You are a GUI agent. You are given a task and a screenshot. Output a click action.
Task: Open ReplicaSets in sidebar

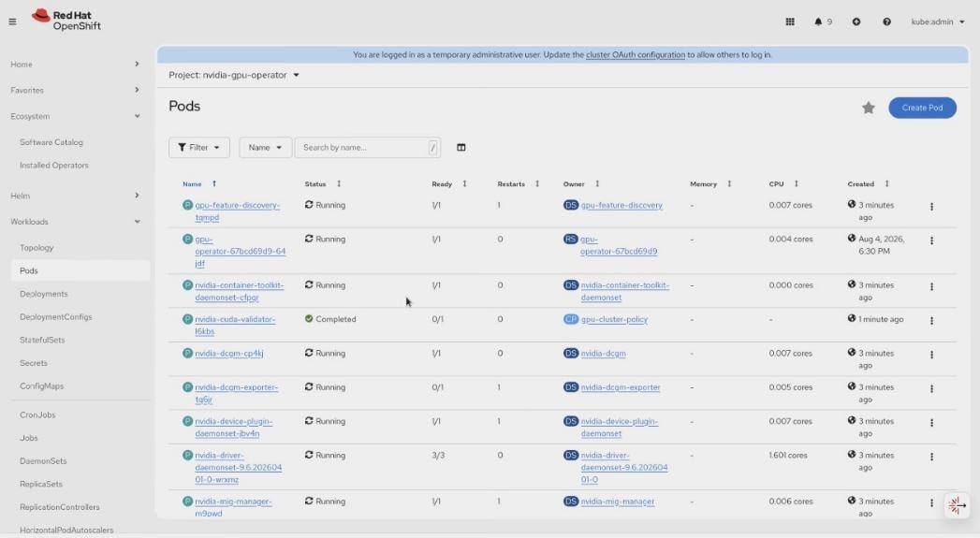(40, 485)
